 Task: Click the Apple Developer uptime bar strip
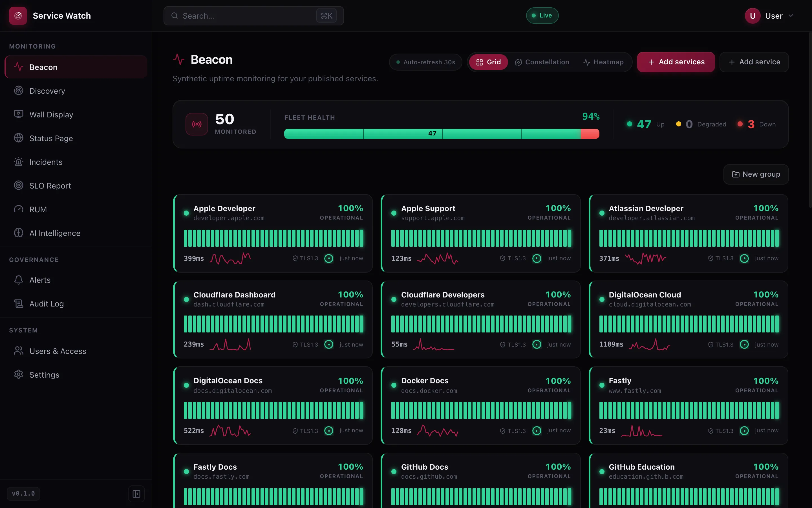tap(273, 238)
